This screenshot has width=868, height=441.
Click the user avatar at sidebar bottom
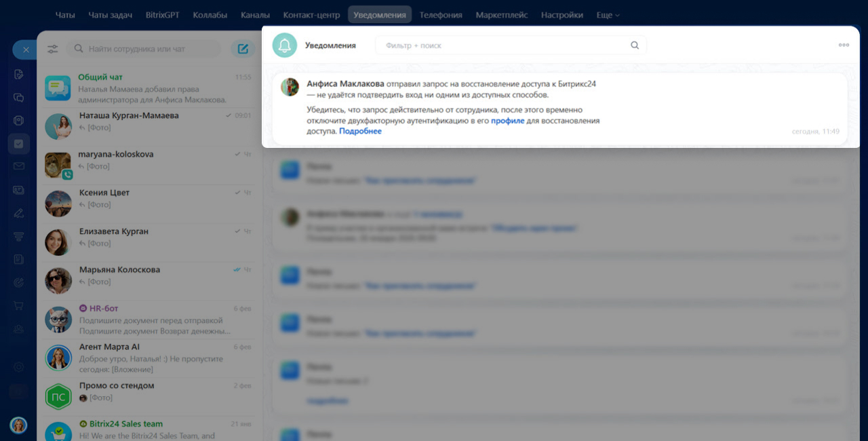[18, 425]
